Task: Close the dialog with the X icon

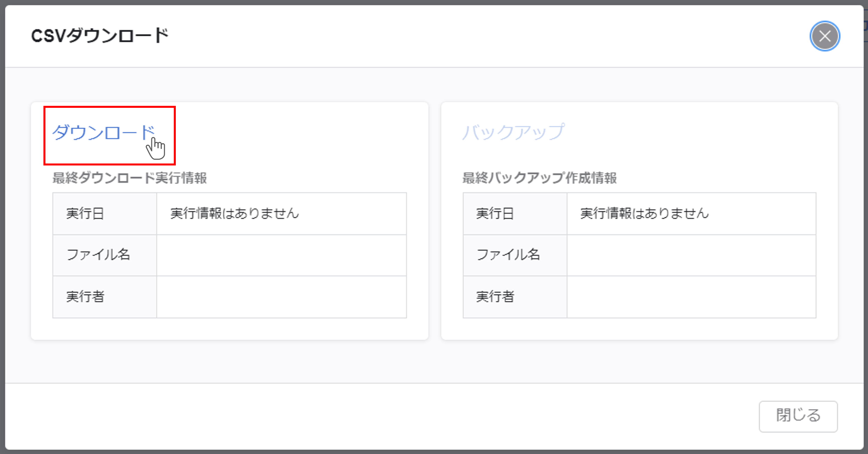Action: (825, 36)
